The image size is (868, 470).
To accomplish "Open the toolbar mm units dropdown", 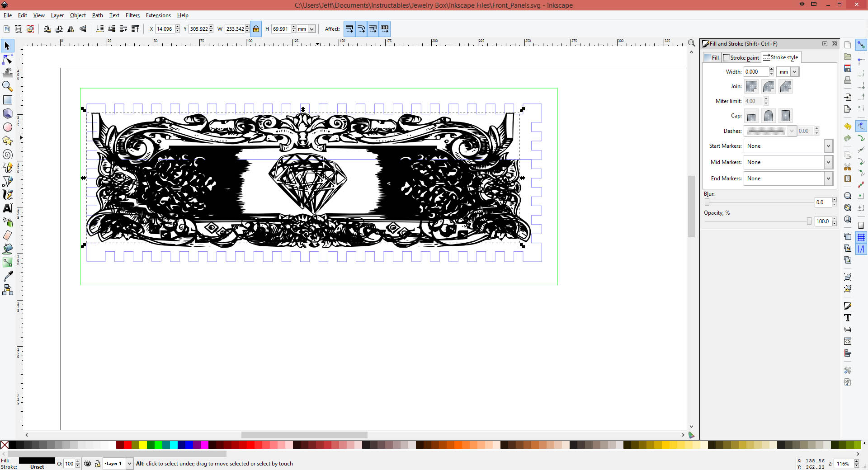I will click(x=306, y=29).
